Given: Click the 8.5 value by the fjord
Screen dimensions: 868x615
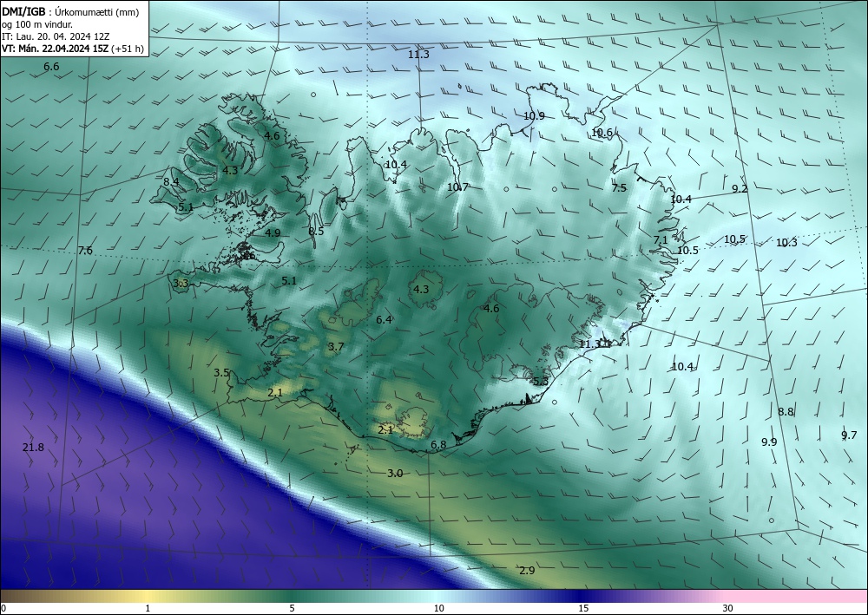Looking at the screenshot, I should (316, 232).
